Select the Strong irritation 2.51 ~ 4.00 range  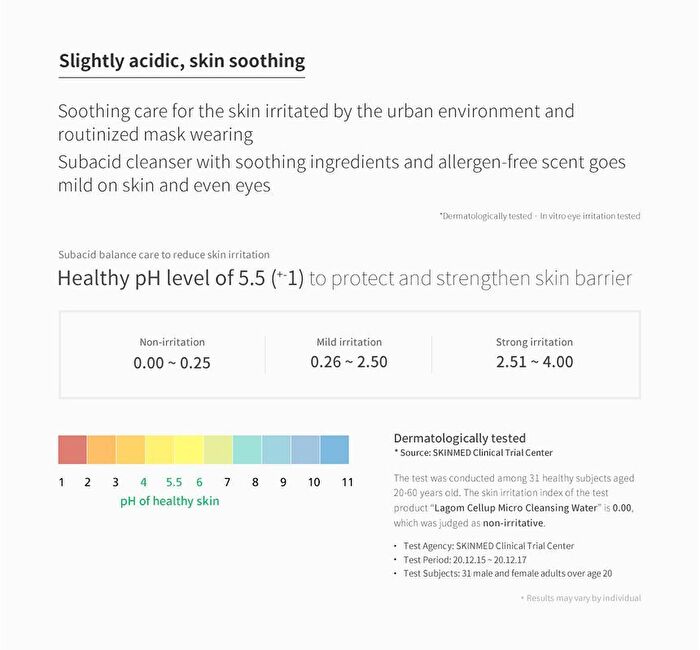click(x=534, y=354)
